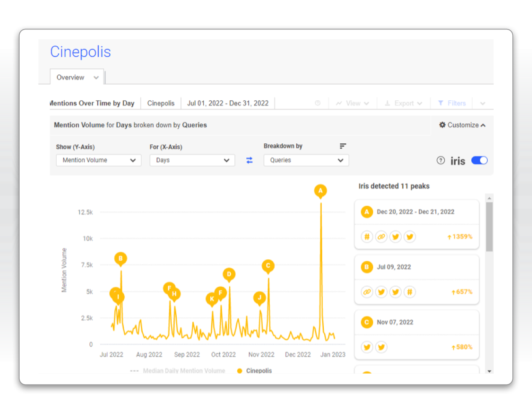Expand the chevron right of Filters
This screenshot has width=532, height=417.
click(x=483, y=103)
